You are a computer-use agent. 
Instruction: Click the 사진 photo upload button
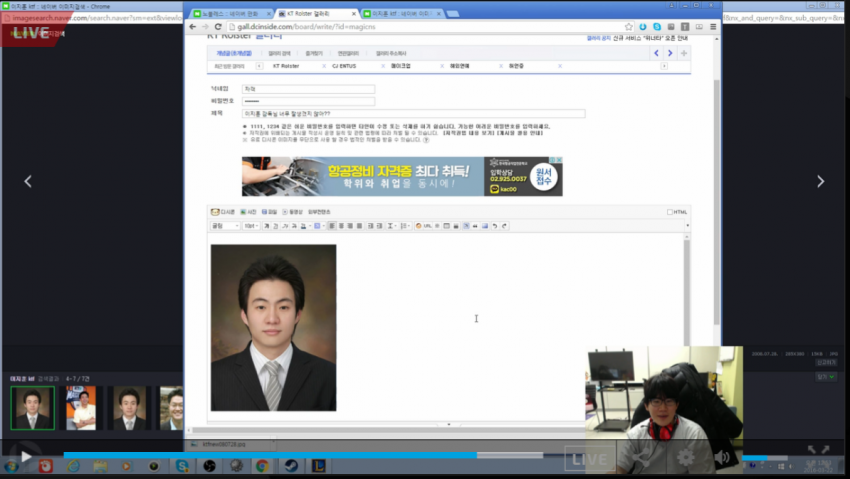coord(247,212)
